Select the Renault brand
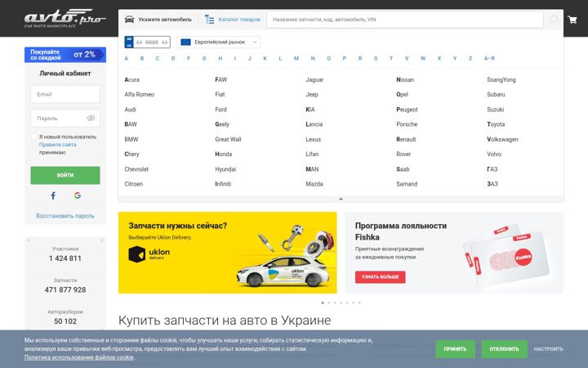Viewport: 588px width, 368px height. (x=406, y=139)
